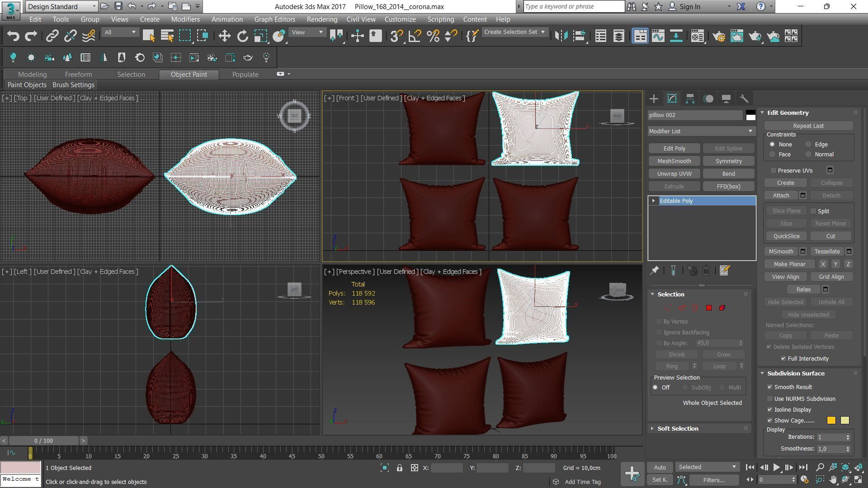Open the Modifier List dropdown
The height and width of the screenshot is (488, 868).
(x=701, y=131)
